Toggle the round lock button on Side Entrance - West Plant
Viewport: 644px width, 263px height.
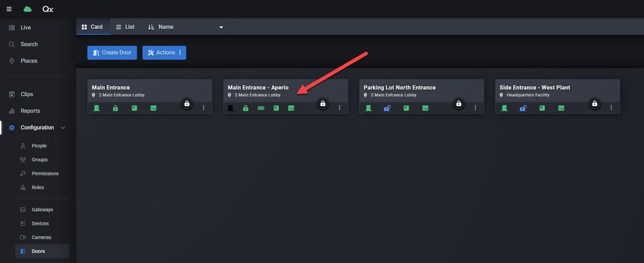click(x=595, y=104)
